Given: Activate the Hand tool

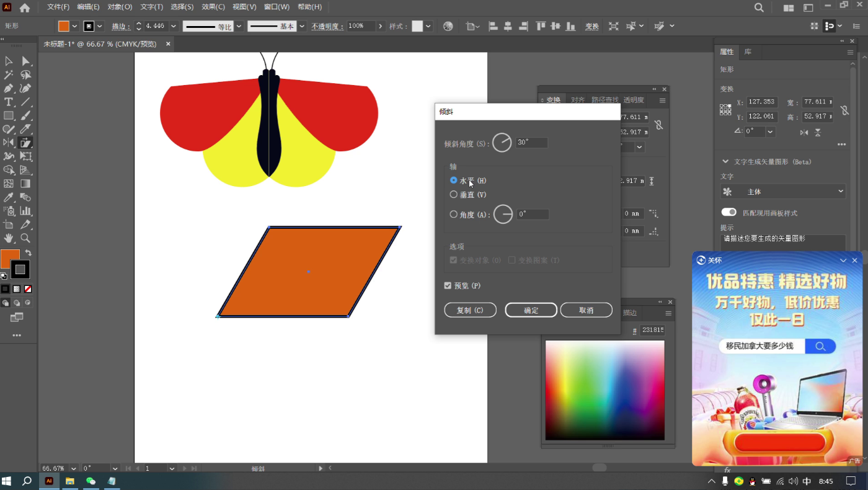Looking at the screenshot, I should pyautogui.click(x=9, y=238).
